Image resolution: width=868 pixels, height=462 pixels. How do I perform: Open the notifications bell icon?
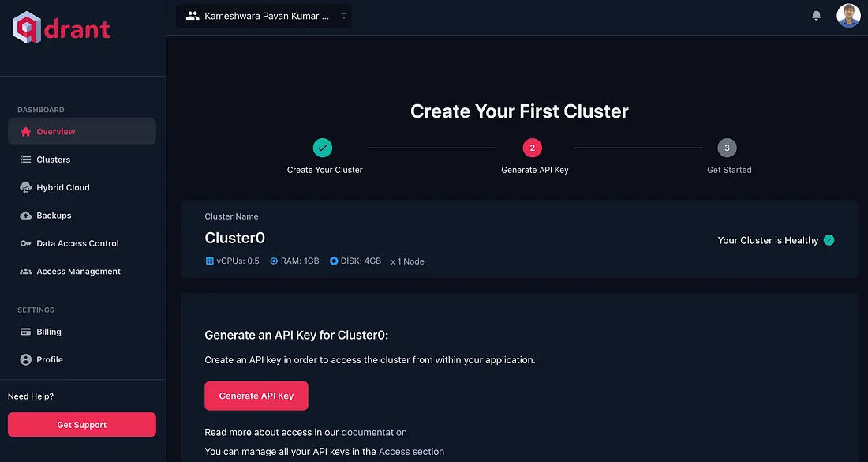[x=816, y=16]
